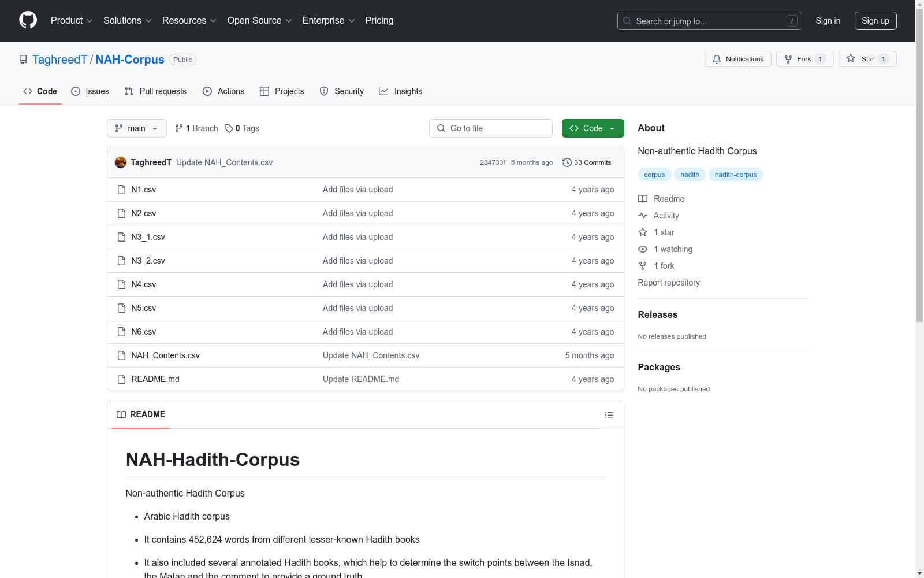Image resolution: width=924 pixels, height=578 pixels.
Task: Open the Pricing page link
Action: coord(379,20)
